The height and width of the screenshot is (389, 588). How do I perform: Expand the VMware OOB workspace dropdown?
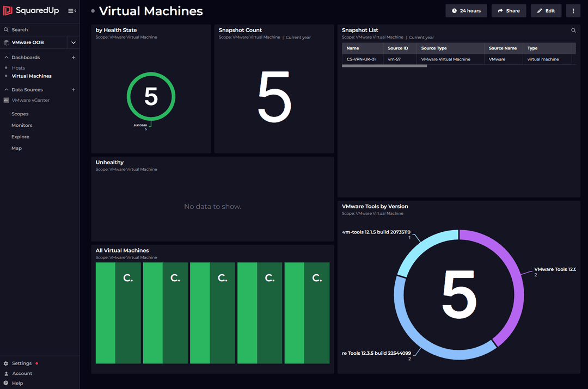(73, 42)
